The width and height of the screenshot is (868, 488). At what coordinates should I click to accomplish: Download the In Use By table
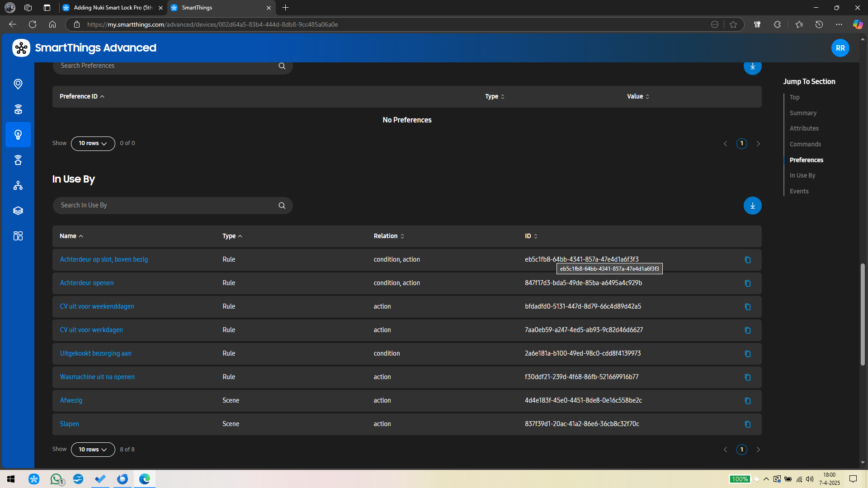point(752,206)
